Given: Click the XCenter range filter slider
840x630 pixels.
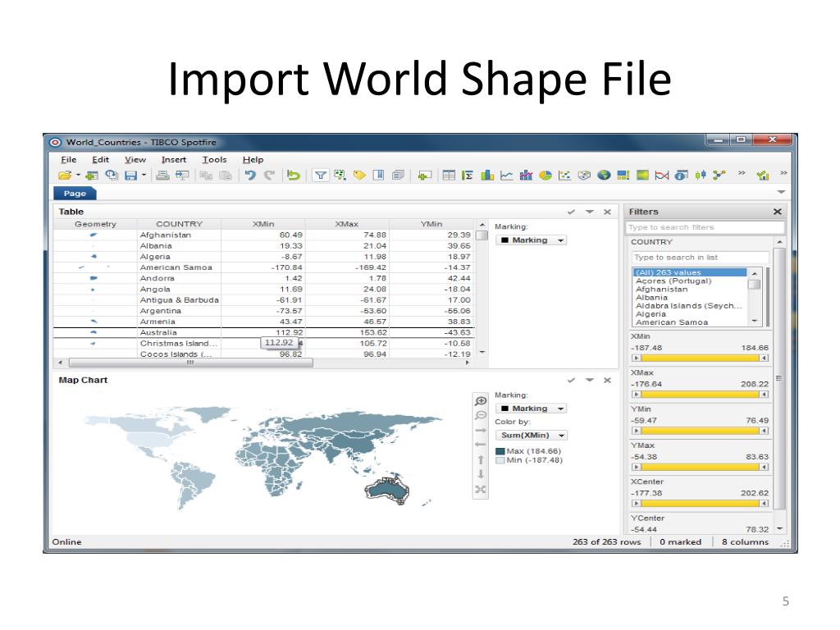Looking at the screenshot, I should click(x=701, y=504).
